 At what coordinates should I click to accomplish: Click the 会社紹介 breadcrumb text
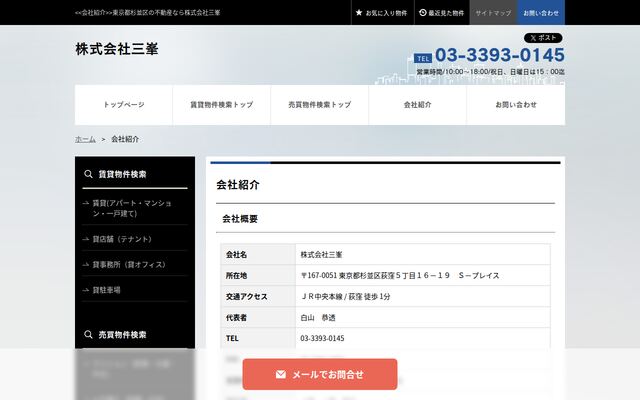click(x=125, y=139)
